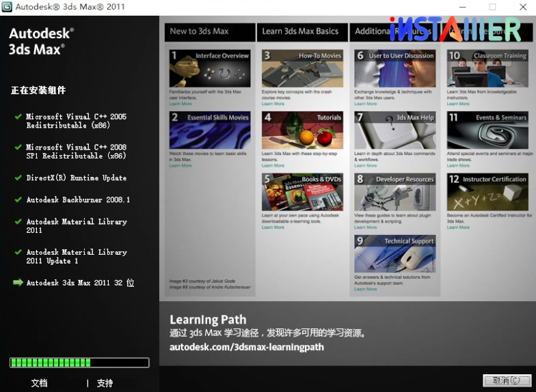Open the Events & Seminars thumbnail

pos(487,130)
